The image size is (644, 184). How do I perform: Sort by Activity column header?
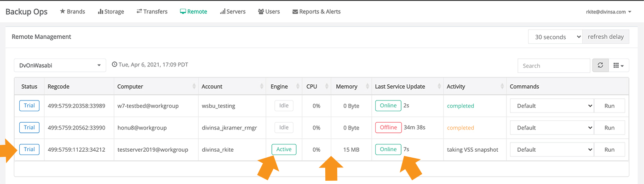tap(475, 86)
